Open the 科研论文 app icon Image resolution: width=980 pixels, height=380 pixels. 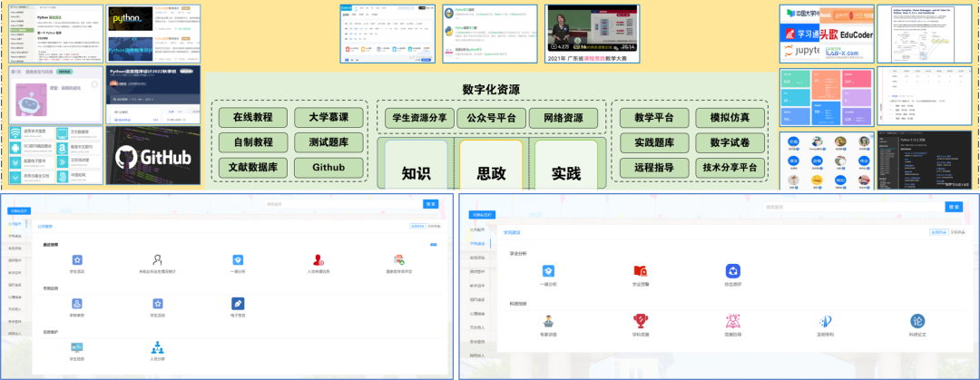[916, 322]
